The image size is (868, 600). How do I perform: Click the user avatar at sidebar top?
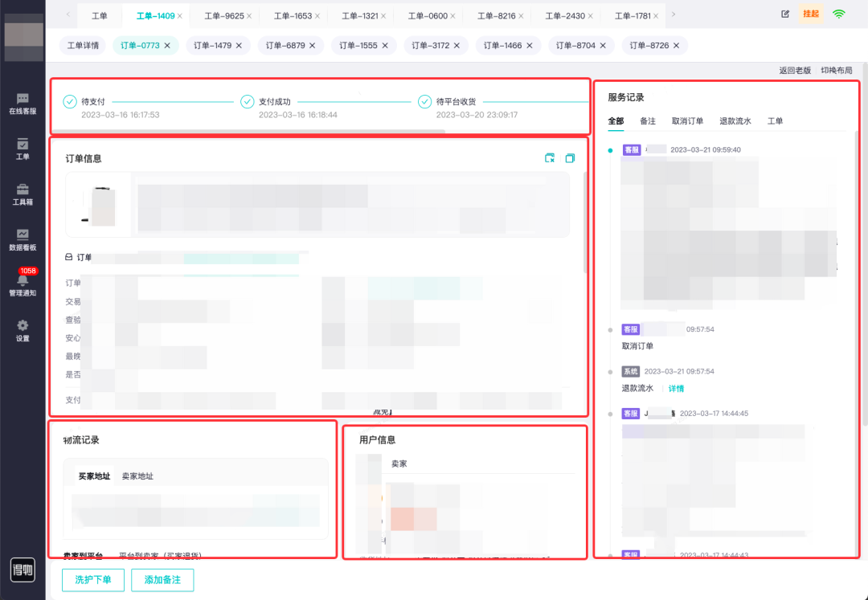(x=24, y=38)
